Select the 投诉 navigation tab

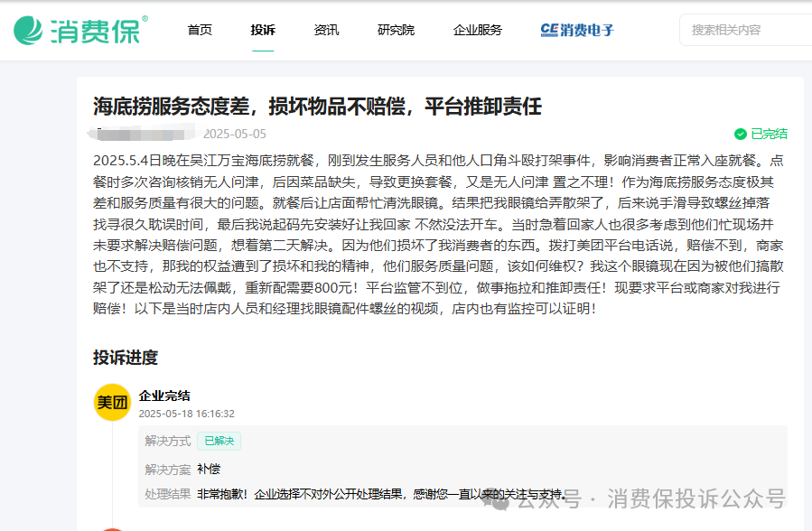[263, 30]
